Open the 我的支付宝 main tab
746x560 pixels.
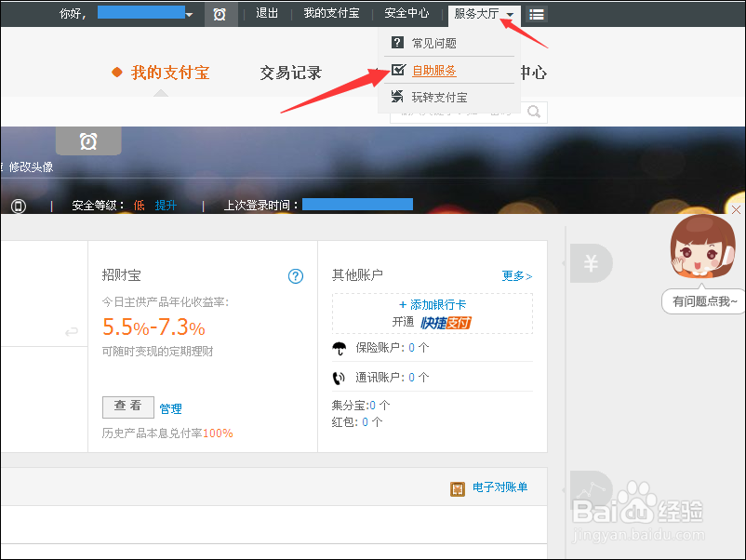[x=170, y=73]
